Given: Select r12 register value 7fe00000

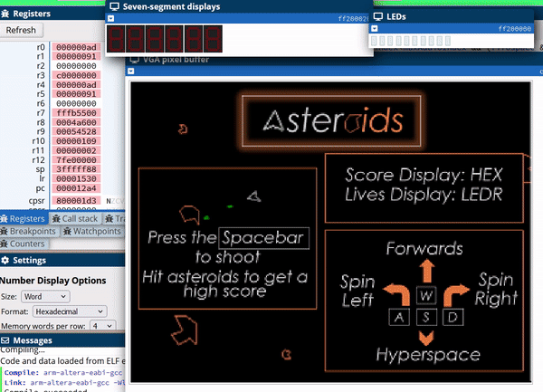Looking at the screenshot, I should coord(76,160).
